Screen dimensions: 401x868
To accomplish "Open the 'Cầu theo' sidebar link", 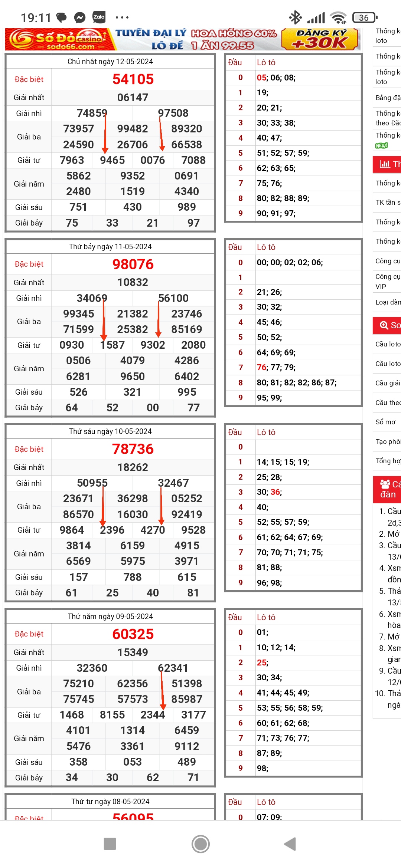I will click(x=388, y=402).
